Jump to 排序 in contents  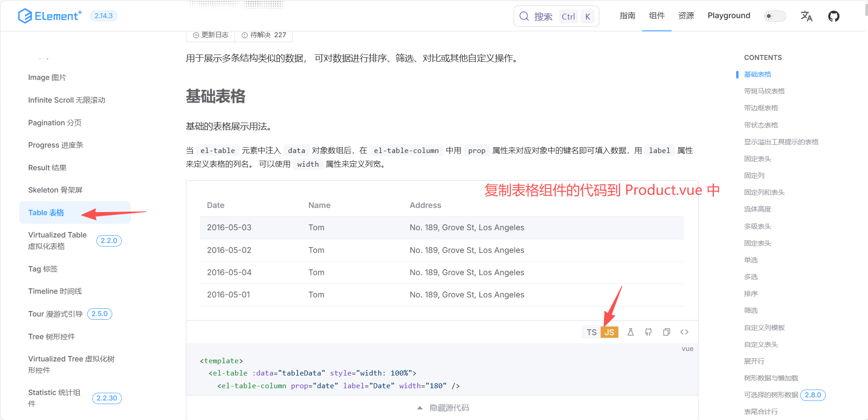point(751,294)
